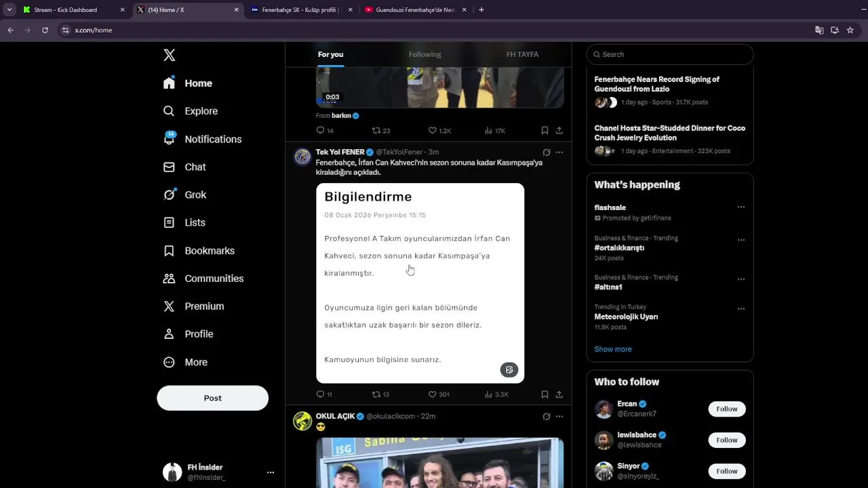Viewport: 868px width, 488px height.
Task: Open more options for #altıns1 trend
Action: click(x=741, y=279)
